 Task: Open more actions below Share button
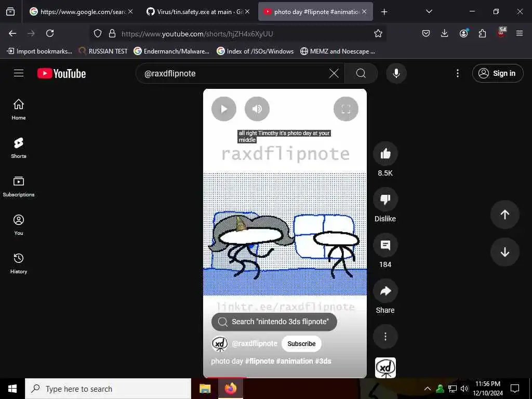[385, 337]
